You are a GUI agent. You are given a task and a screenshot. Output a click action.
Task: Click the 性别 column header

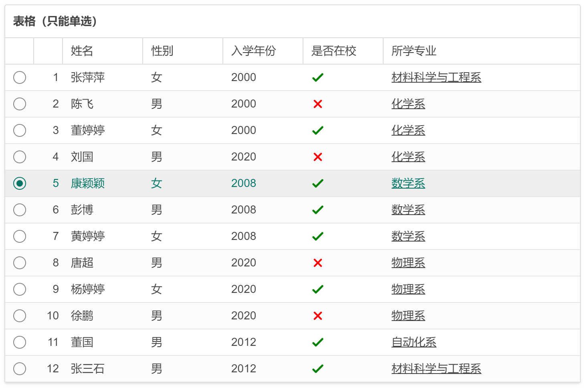point(183,51)
